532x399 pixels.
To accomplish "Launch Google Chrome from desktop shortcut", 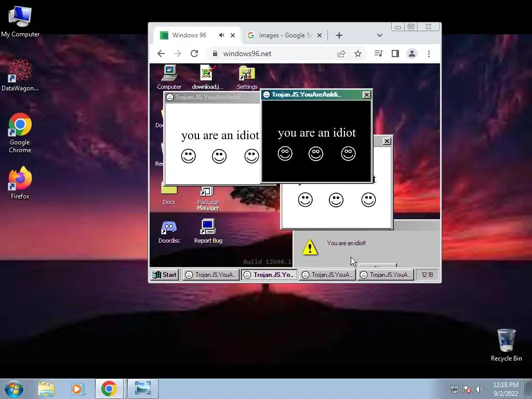I will (x=20, y=133).
